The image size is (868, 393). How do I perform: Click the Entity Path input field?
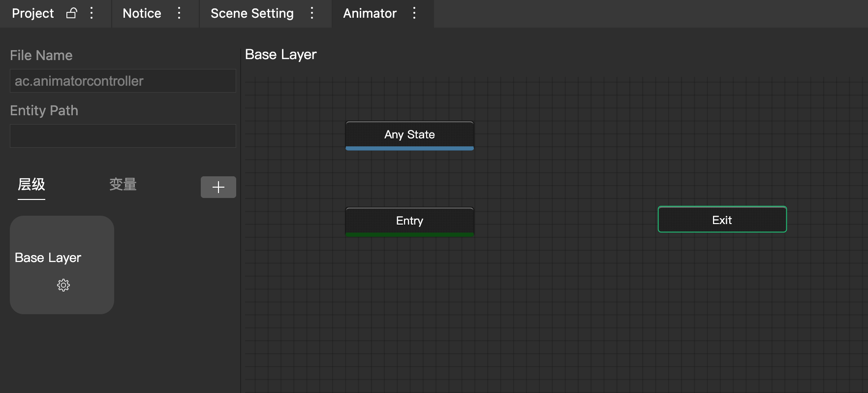[x=123, y=136]
